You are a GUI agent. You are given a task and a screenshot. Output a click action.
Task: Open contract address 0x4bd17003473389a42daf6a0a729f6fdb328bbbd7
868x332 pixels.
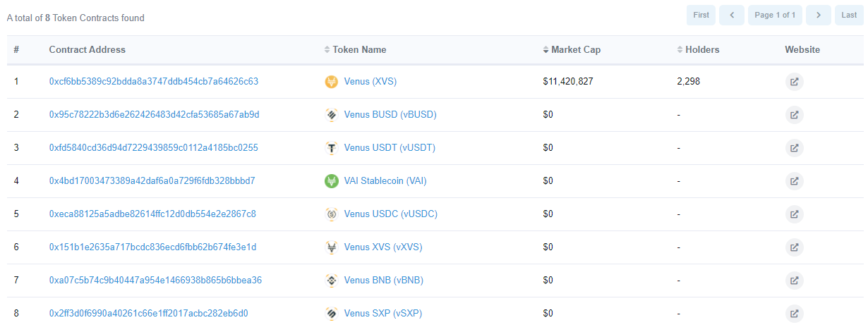click(x=152, y=181)
